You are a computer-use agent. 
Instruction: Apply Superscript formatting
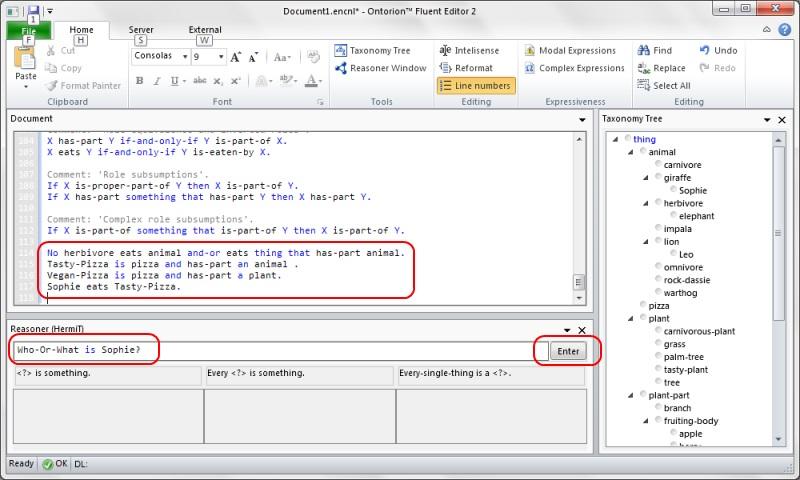coord(235,81)
